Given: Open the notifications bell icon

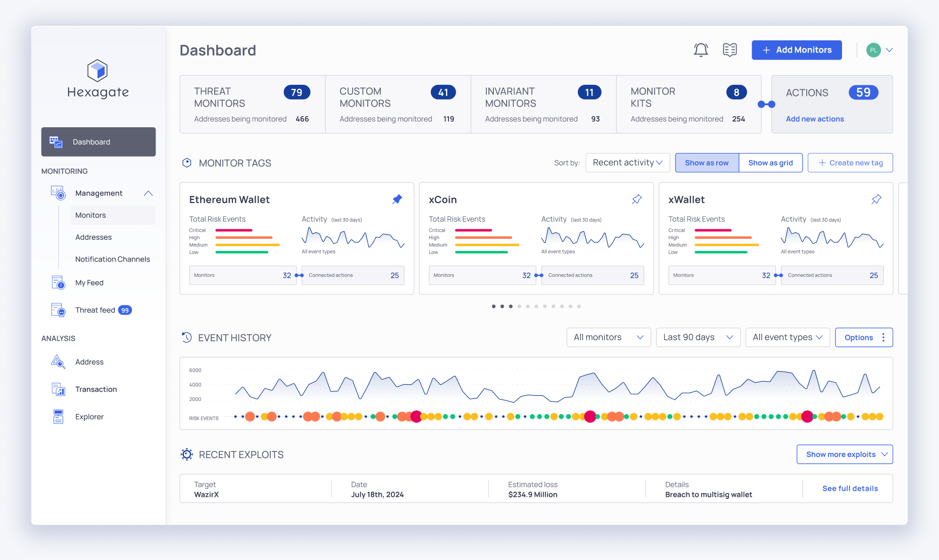Looking at the screenshot, I should click(x=701, y=50).
